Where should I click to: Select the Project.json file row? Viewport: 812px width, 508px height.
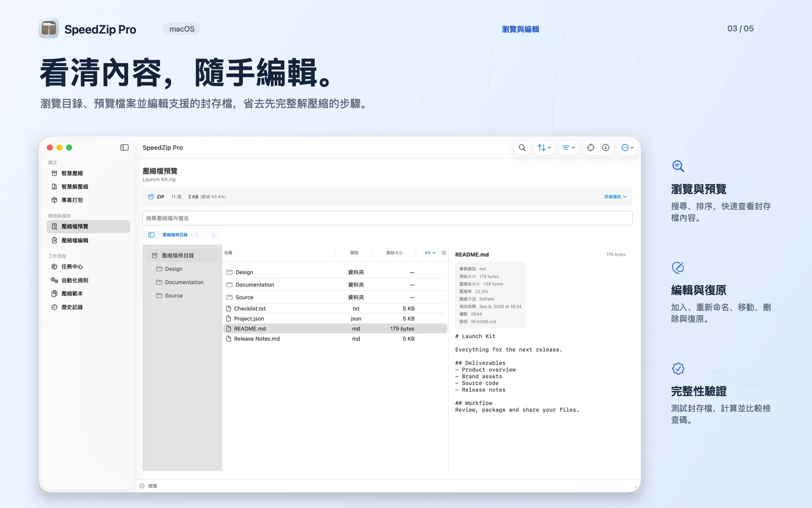(x=335, y=319)
